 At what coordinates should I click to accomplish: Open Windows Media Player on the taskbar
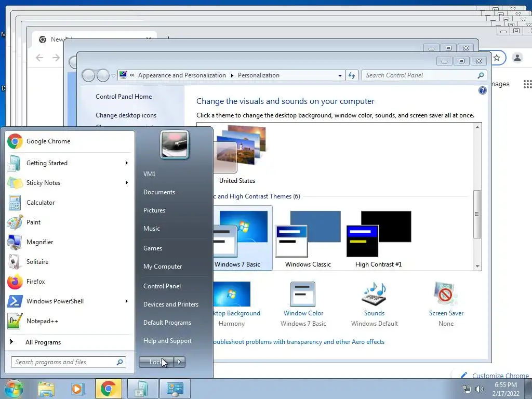[77, 389]
